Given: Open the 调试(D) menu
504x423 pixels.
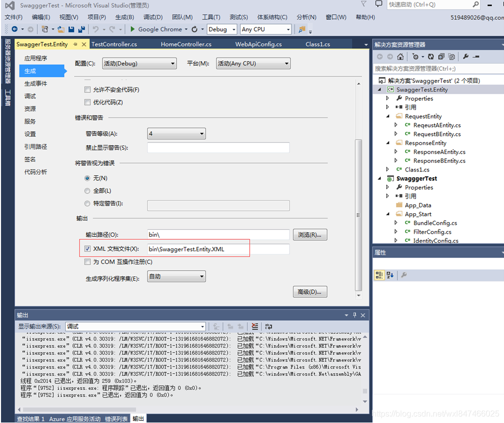Looking at the screenshot, I should pyautogui.click(x=153, y=17).
